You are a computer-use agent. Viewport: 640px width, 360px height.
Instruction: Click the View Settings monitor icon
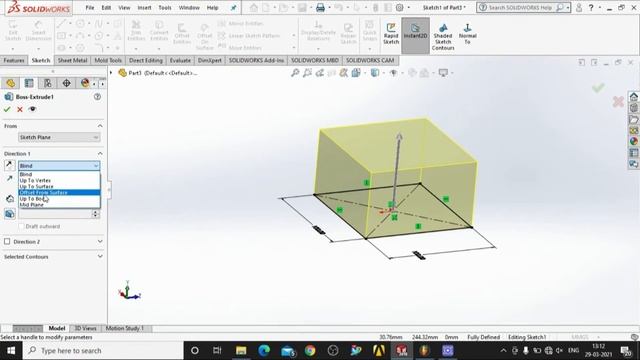(x=443, y=73)
